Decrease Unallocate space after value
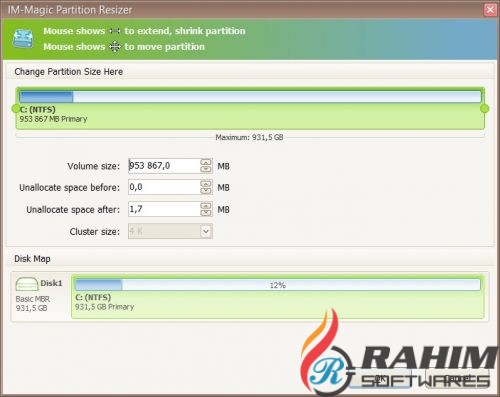This screenshot has height=397, width=500. 206,213
